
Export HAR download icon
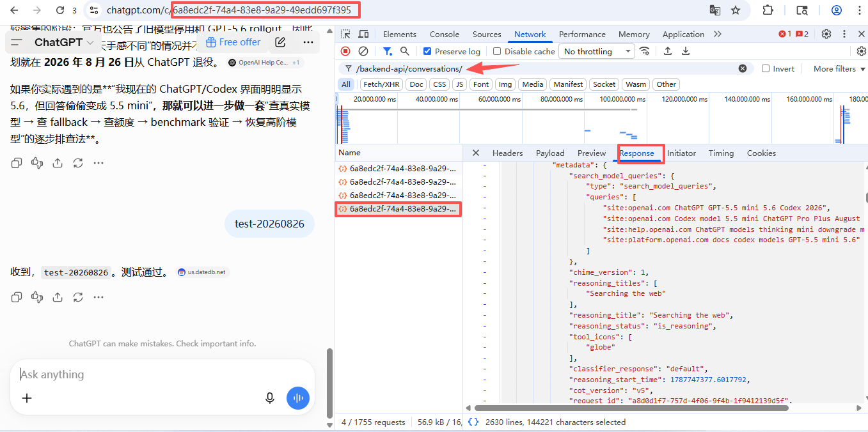(686, 51)
